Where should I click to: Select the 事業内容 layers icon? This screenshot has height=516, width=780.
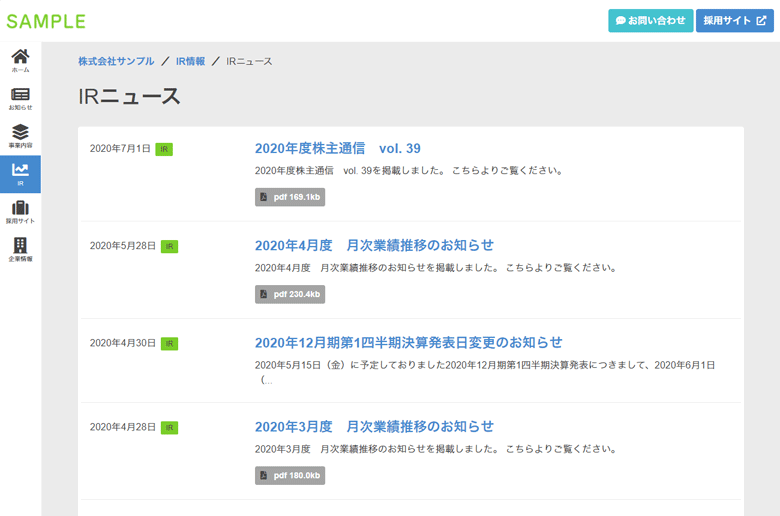coord(20,136)
